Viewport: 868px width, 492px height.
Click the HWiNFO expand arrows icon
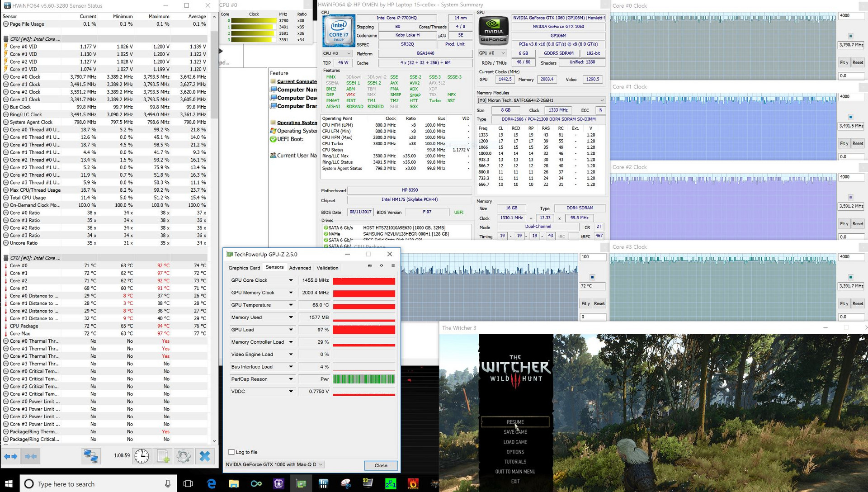pyautogui.click(x=10, y=456)
